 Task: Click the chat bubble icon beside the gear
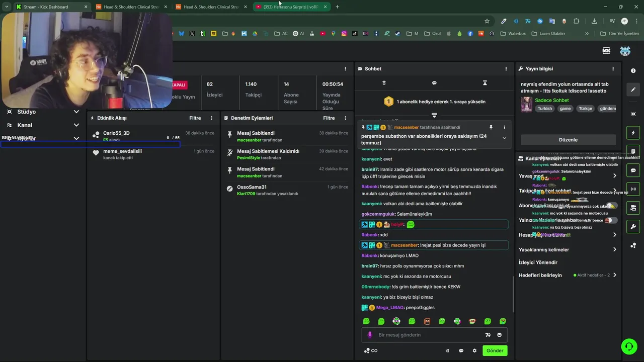pos(461,351)
